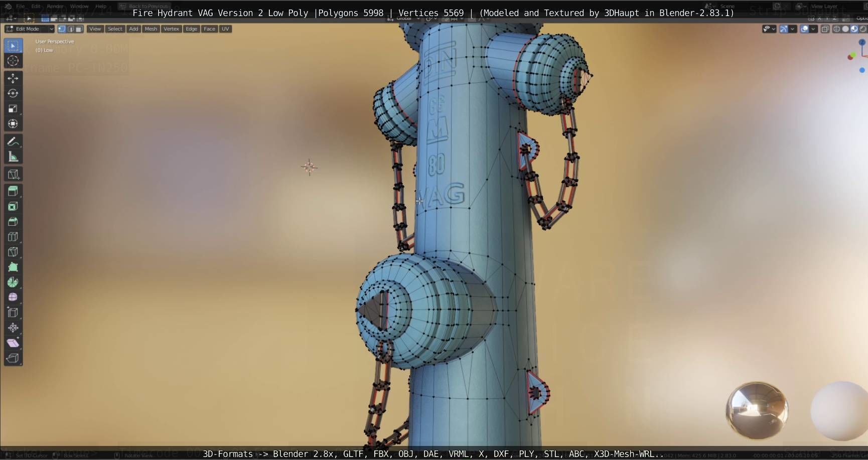
Task: Select the Inset Faces tool
Action: (13, 206)
